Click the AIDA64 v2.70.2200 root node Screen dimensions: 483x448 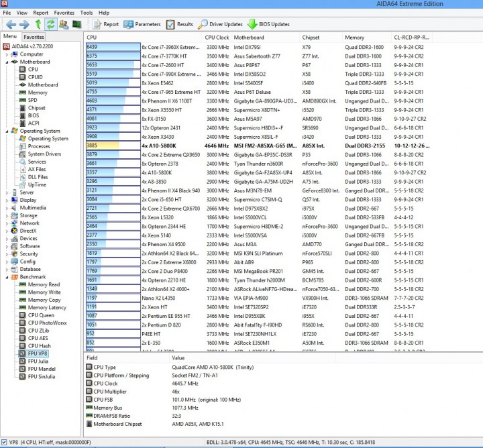pos(28,46)
